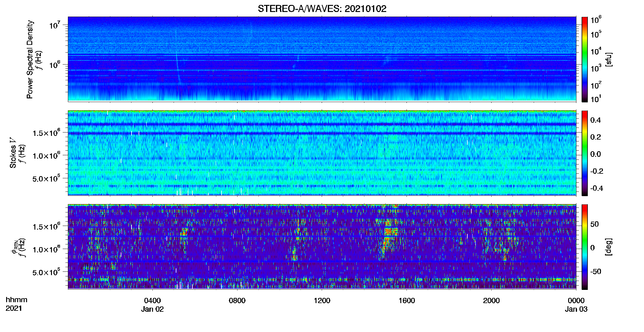Click the 1.5×10^6 tick on the φ RTN axis
Screen dimensions: 644x332
[46, 226]
